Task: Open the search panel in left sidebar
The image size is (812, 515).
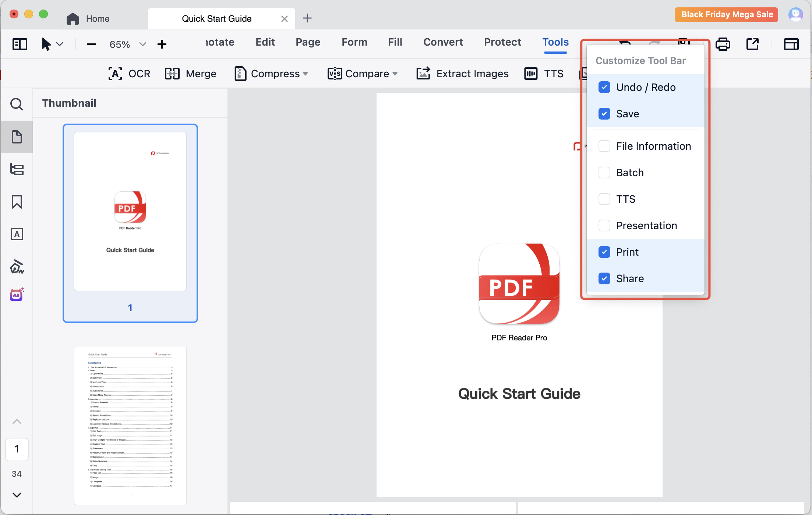Action: [x=17, y=104]
